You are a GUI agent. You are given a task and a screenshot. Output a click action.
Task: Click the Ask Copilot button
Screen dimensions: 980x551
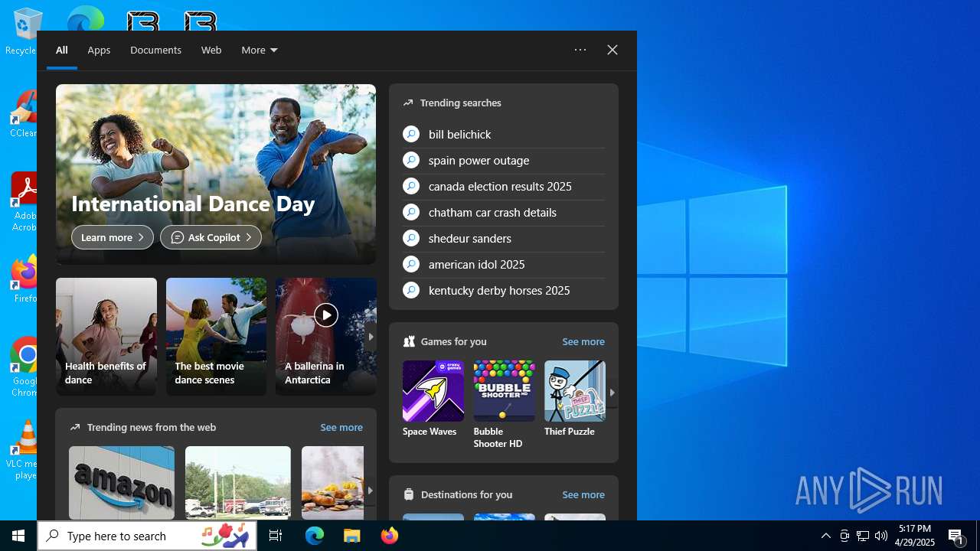(211, 237)
